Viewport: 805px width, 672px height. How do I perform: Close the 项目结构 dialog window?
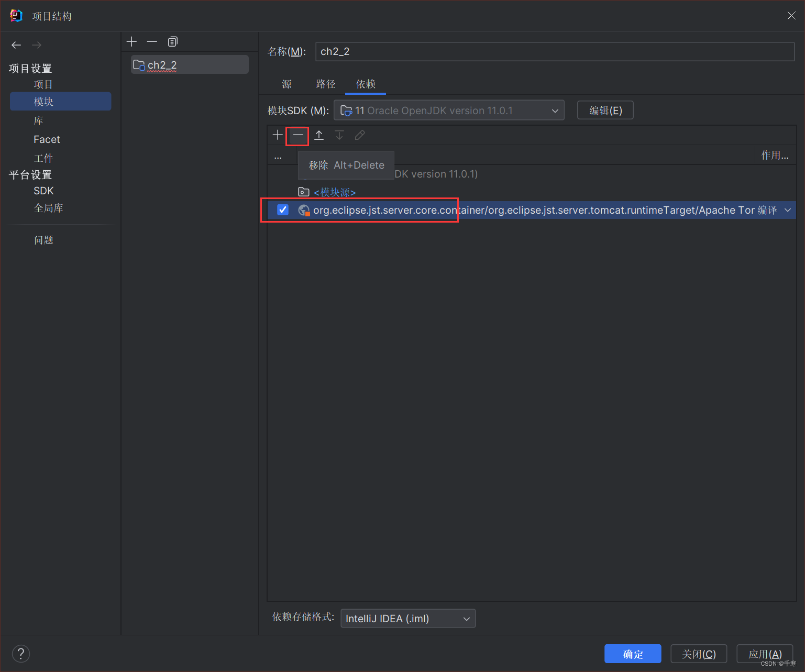point(791,16)
